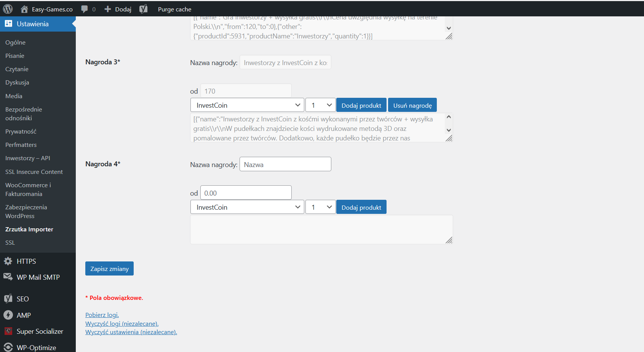Viewport: 644px width, 352px height.
Task: Expand InvestCoin product dropdown for Nagroda 3
Action: 247,105
